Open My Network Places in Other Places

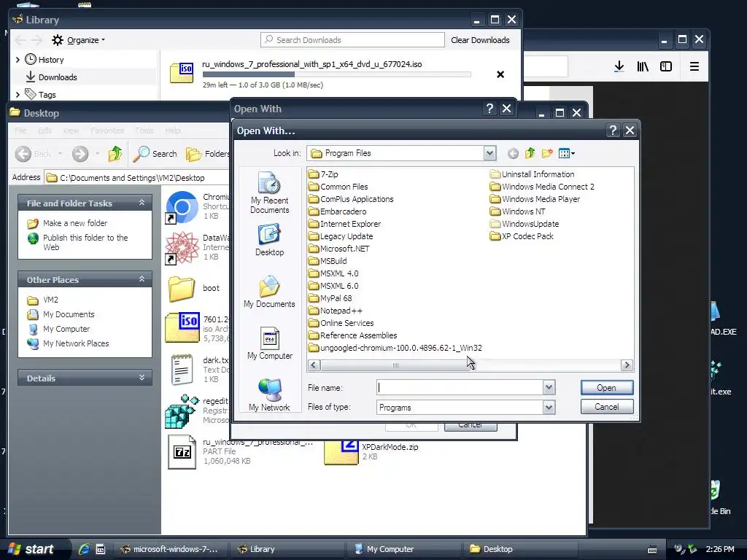[x=68, y=343]
